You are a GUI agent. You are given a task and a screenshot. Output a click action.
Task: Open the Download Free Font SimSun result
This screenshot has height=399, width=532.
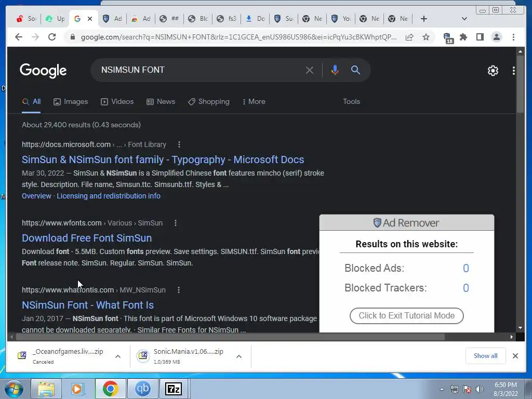87,238
